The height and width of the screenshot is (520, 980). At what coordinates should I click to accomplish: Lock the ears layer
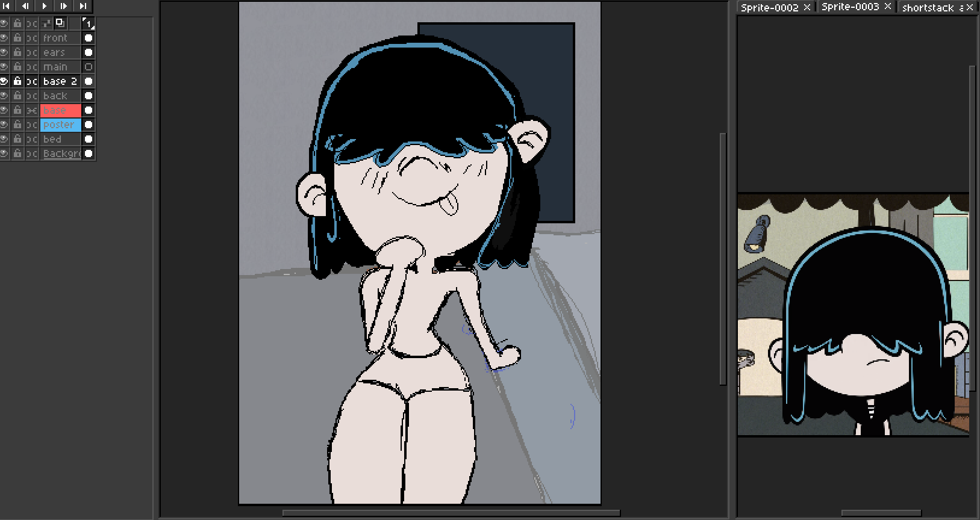click(17, 52)
